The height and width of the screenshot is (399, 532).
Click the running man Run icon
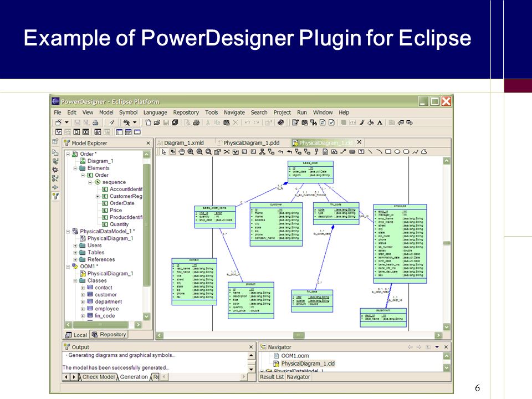(126, 122)
